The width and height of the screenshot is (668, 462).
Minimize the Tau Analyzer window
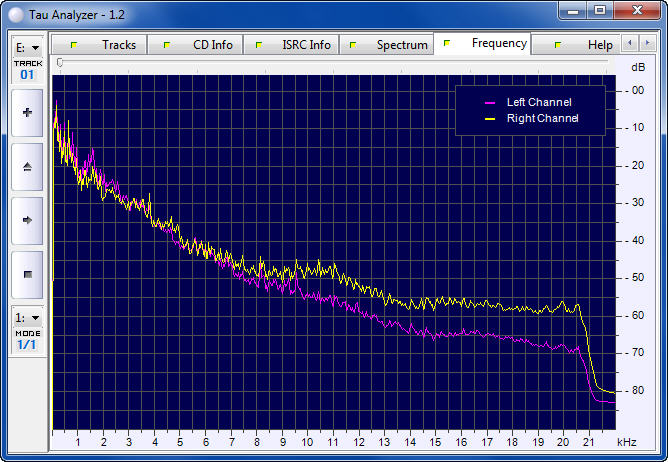(x=573, y=11)
